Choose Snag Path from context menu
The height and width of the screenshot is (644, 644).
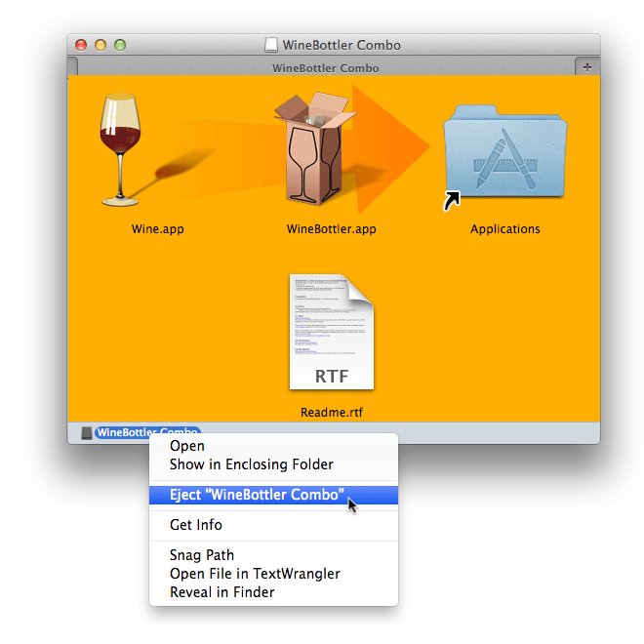coord(273,555)
